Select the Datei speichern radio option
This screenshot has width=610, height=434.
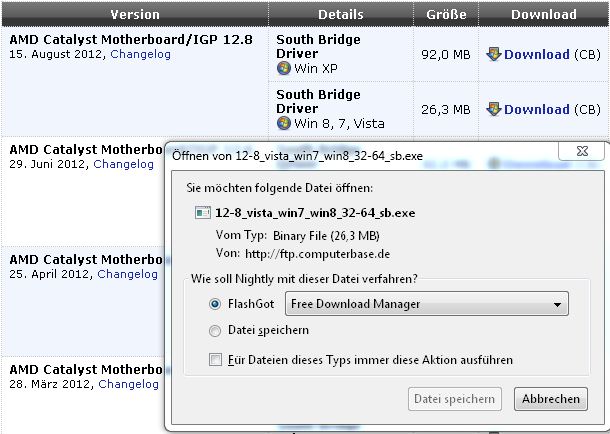215,331
